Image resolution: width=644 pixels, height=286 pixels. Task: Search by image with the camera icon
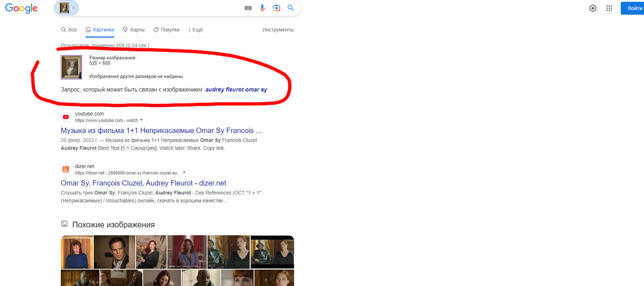click(x=277, y=8)
